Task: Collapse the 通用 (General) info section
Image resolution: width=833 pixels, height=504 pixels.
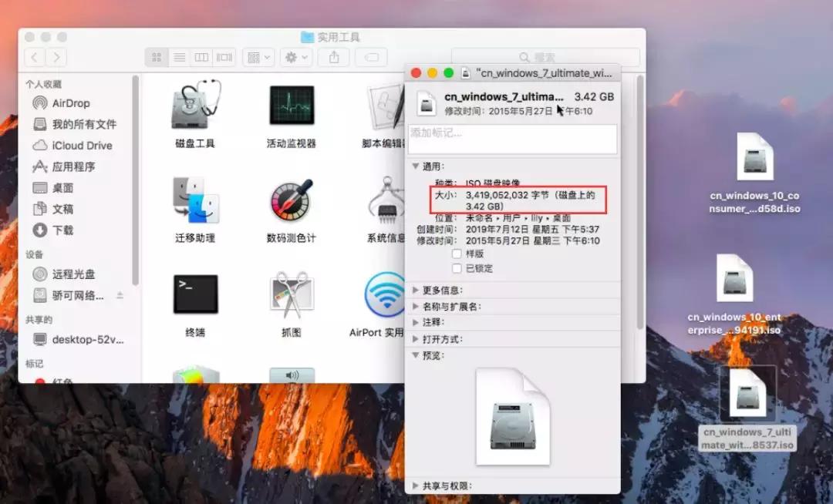Action: 416,166
